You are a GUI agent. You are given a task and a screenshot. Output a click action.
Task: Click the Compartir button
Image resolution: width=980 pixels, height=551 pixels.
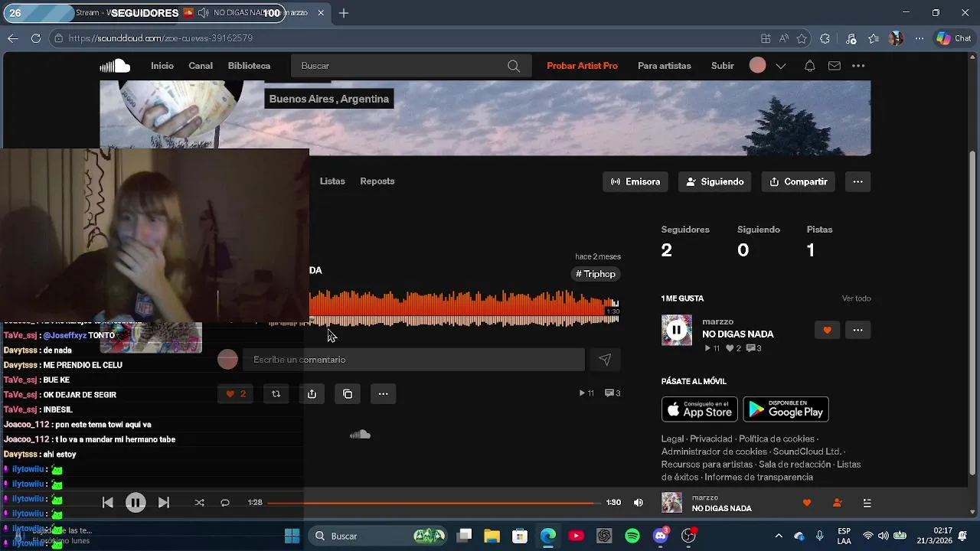click(798, 181)
